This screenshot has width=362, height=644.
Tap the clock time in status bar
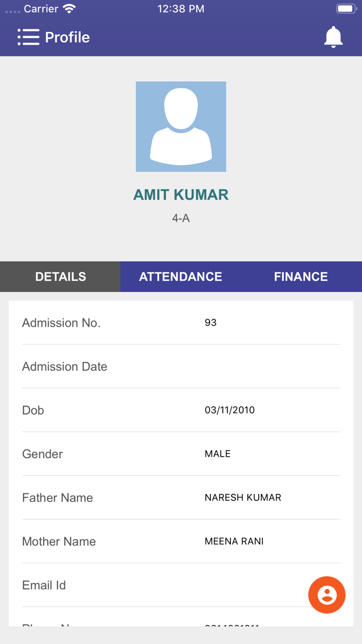(181, 9)
